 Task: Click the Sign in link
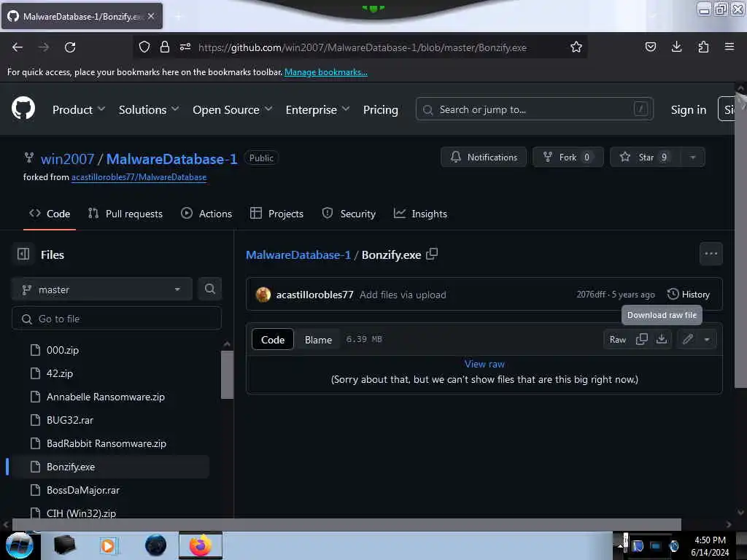[689, 109]
